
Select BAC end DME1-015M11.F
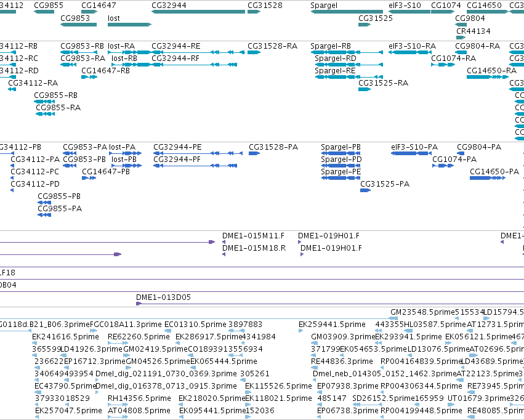(253, 236)
